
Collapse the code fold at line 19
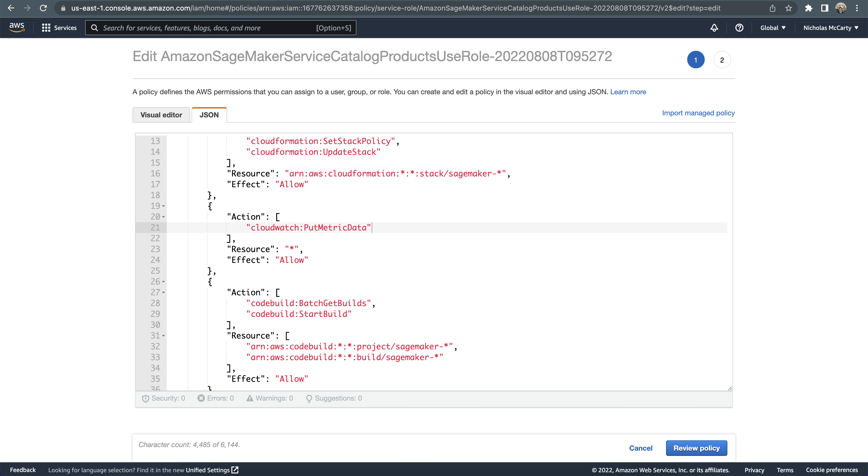(164, 206)
